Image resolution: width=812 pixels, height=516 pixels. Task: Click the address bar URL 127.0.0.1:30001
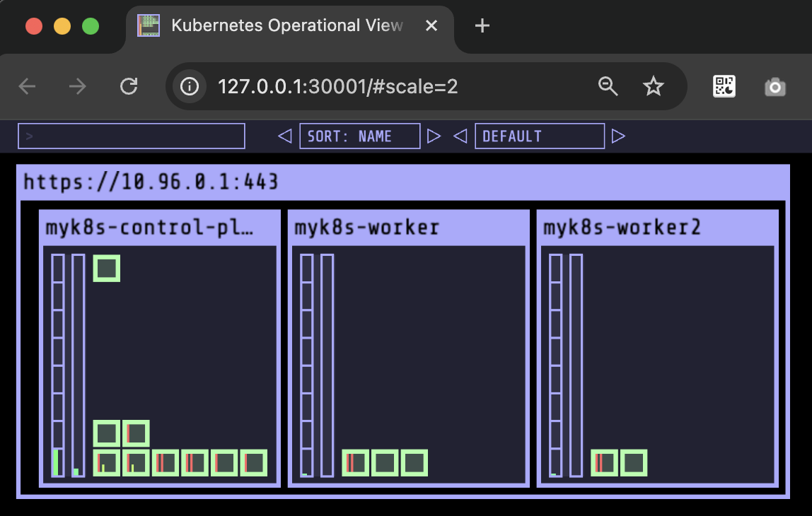pos(337,86)
